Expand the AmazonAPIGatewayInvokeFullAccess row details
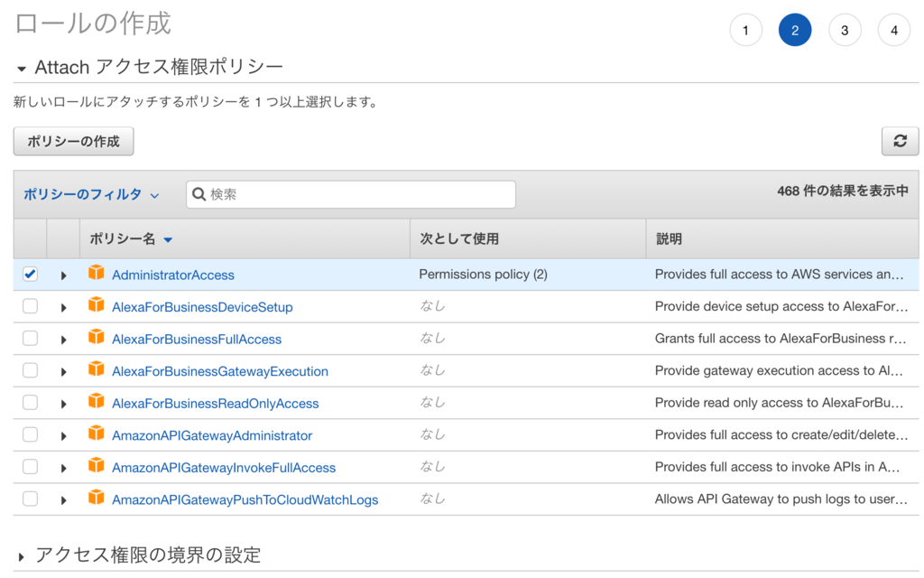924x578 pixels. click(x=64, y=469)
